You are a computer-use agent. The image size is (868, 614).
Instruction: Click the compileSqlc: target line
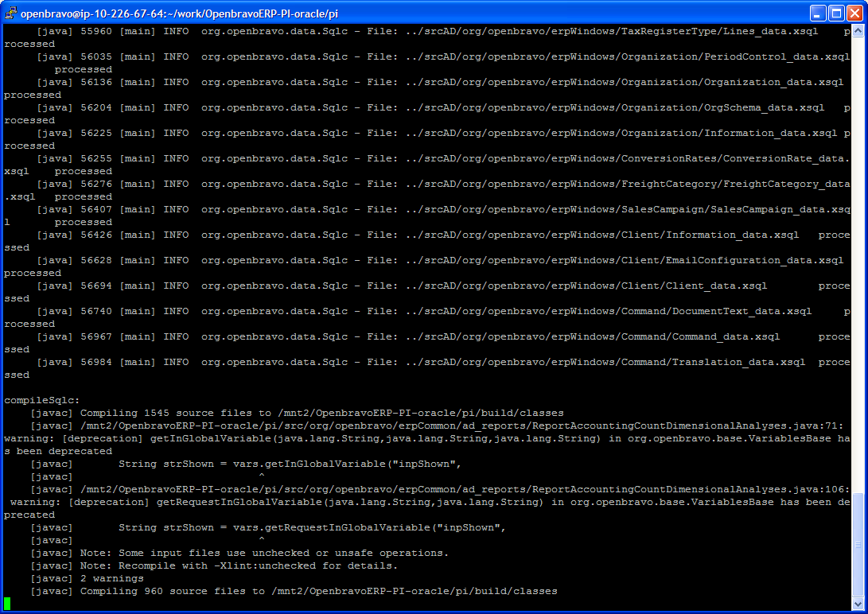(x=42, y=400)
